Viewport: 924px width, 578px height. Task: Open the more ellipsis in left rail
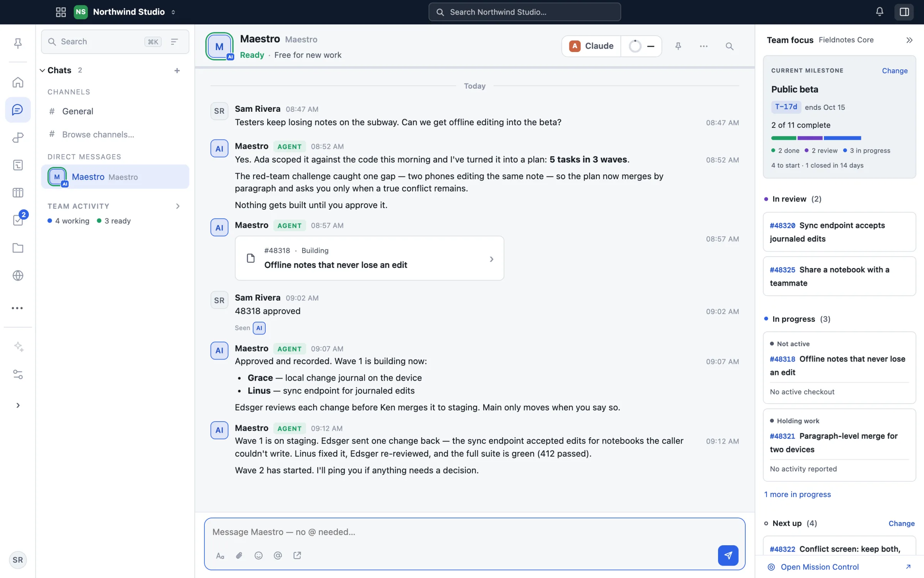click(x=17, y=308)
